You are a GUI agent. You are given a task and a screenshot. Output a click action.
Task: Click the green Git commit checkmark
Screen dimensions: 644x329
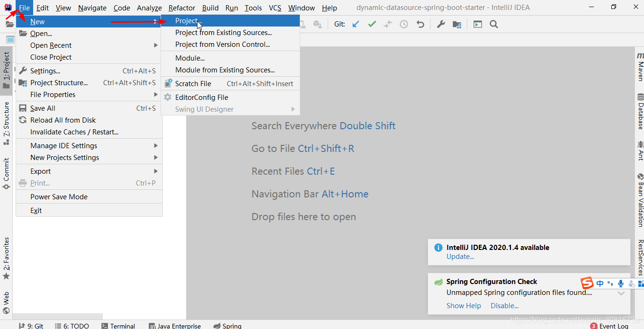[372, 24]
